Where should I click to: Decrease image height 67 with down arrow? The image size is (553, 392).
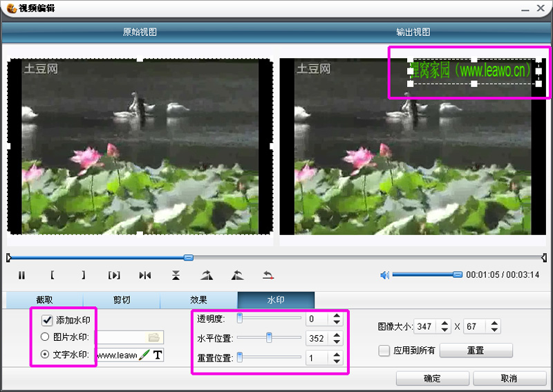click(494, 330)
